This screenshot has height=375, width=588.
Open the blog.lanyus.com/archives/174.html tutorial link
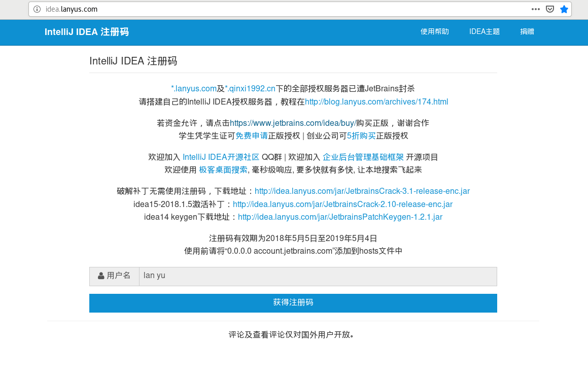376,101
